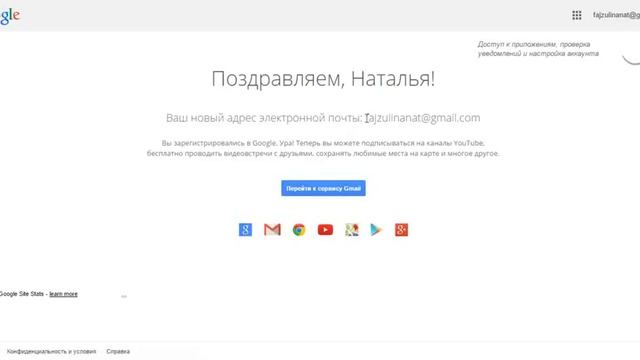Open the Google+ icon

[401, 230]
